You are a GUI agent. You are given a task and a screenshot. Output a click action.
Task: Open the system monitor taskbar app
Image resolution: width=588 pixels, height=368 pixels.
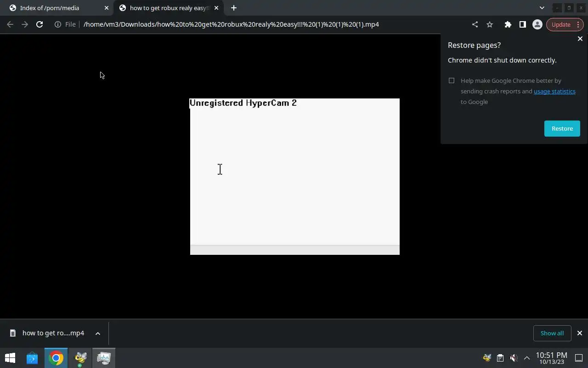coord(104,358)
